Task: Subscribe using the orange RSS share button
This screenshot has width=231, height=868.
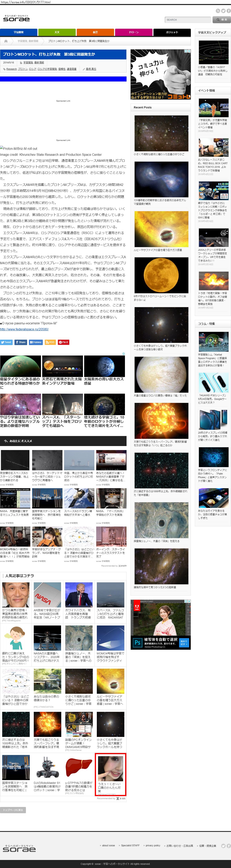Action: click(50, 342)
